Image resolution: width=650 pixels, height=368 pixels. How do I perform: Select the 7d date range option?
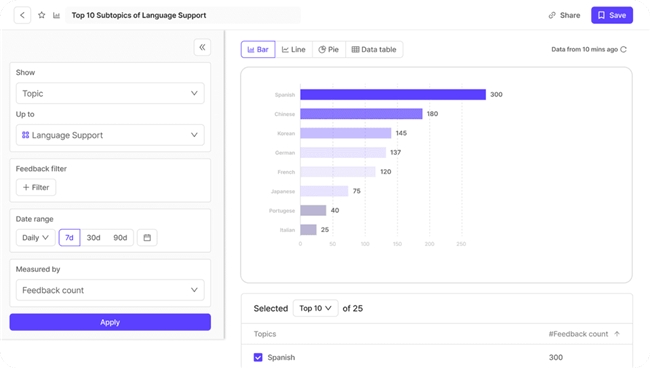coord(69,237)
